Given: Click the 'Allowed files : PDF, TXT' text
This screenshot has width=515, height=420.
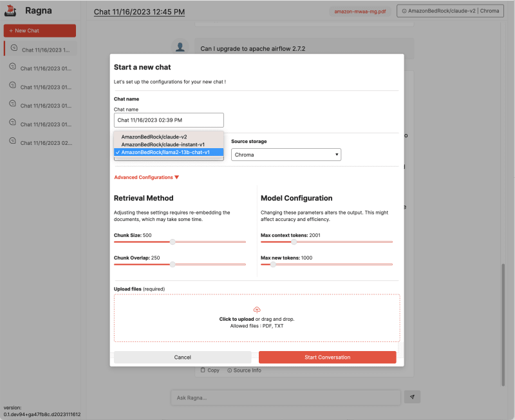Looking at the screenshot, I should (257, 326).
